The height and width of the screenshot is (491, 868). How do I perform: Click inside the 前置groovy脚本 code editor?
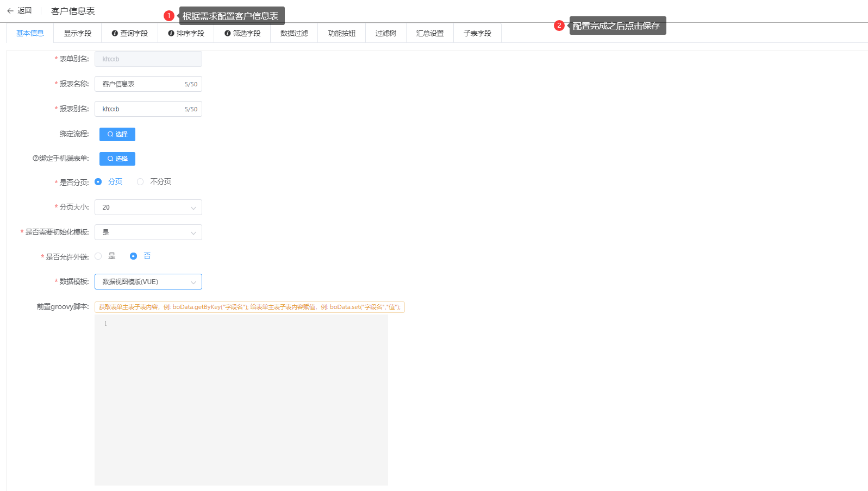tap(241, 400)
